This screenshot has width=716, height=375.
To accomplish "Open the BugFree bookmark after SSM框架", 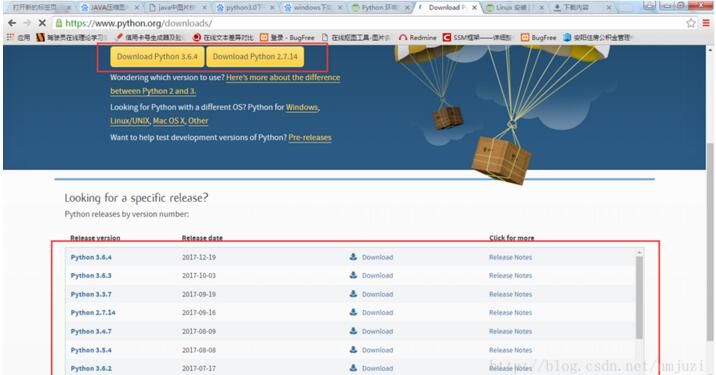I will tap(539, 37).
